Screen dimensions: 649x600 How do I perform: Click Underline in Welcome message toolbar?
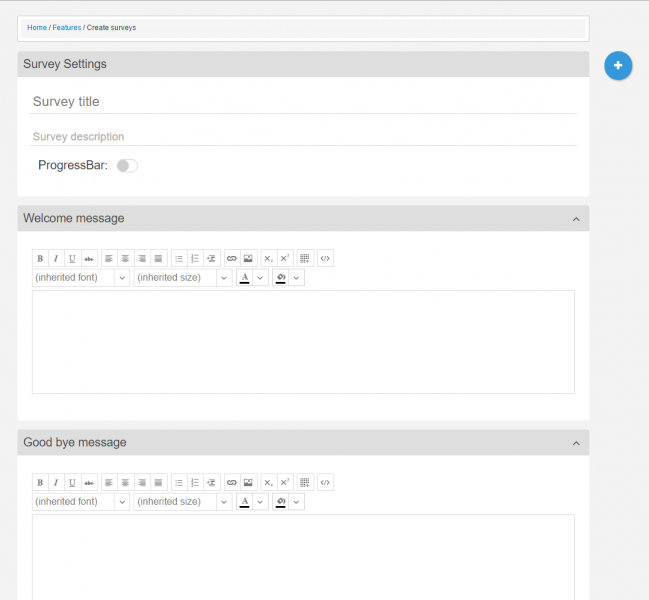pyautogui.click(x=72, y=259)
